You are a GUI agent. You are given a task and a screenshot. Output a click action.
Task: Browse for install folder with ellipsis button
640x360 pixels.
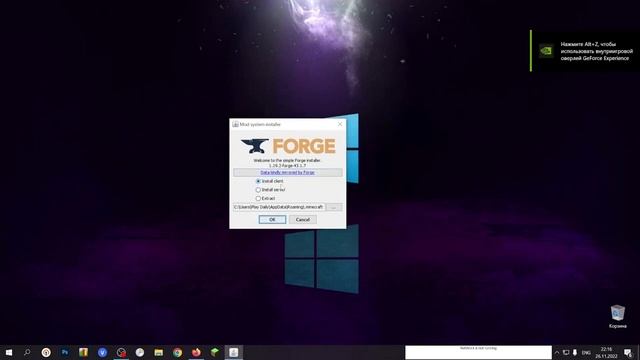334,207
